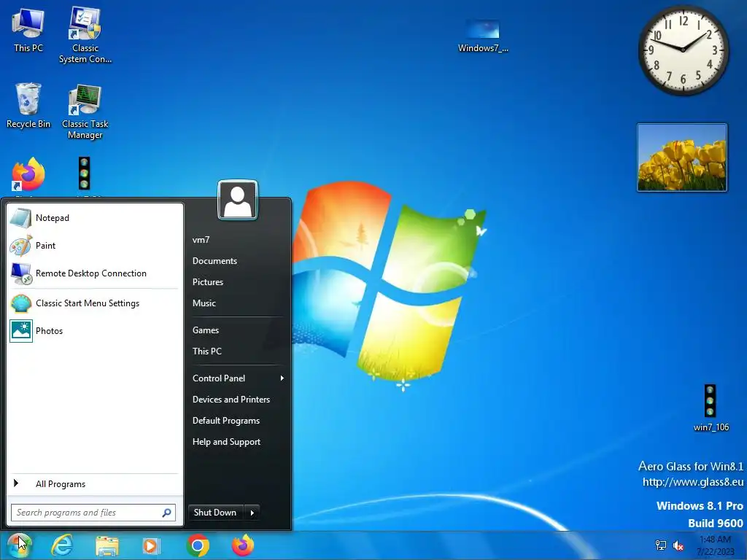Open Classic System Control desktop shortcut
This screenshot has height=560, width=747.
click(85, 35)
